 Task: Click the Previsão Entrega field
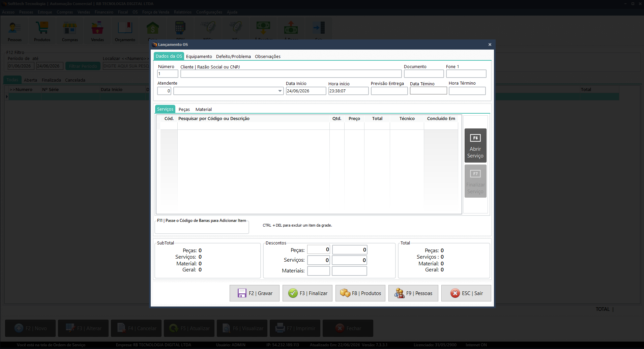click(x=389, y=91)
